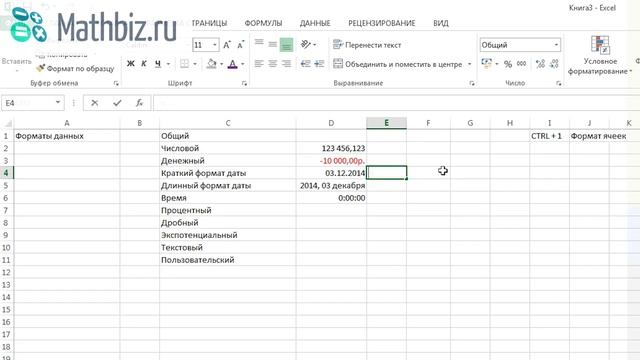
Task: Cancel entry with the formula bar X
Action: pyautogui.click(x=95, y=103)
